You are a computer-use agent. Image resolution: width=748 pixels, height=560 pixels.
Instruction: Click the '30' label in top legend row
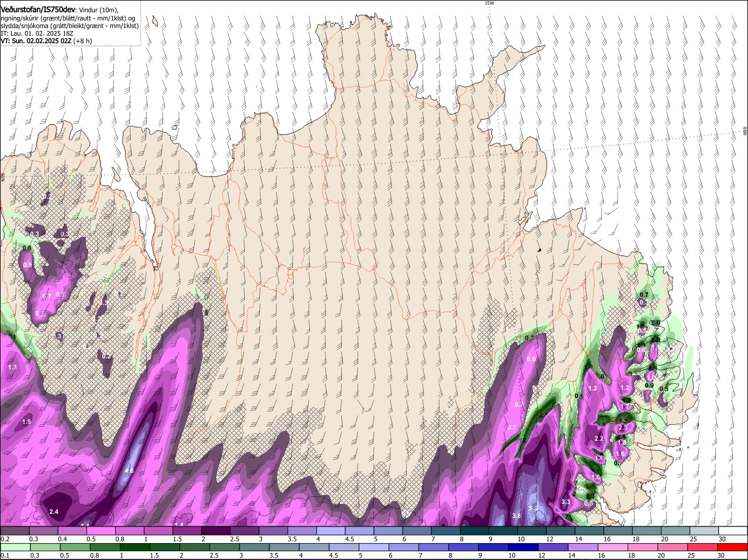[722, 539]
